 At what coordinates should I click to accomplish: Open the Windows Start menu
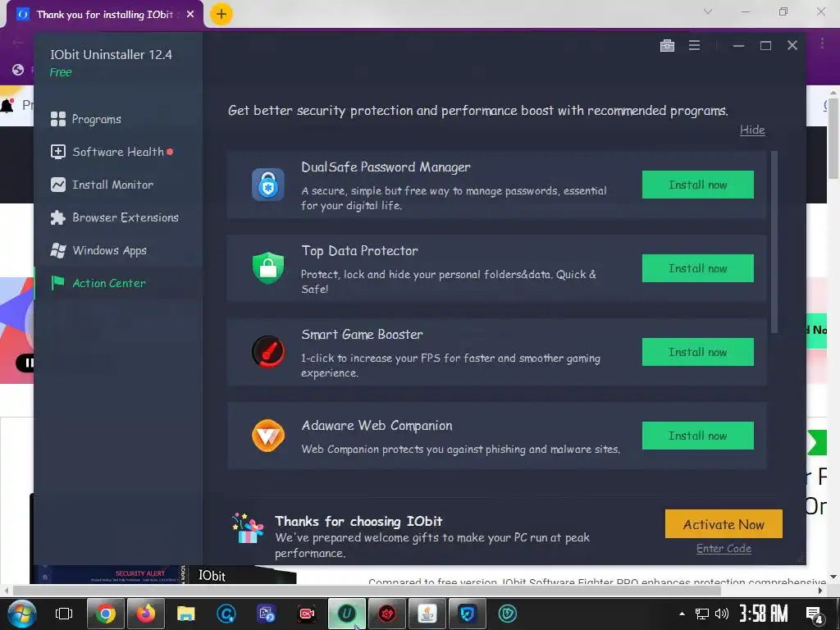(22, 614)
